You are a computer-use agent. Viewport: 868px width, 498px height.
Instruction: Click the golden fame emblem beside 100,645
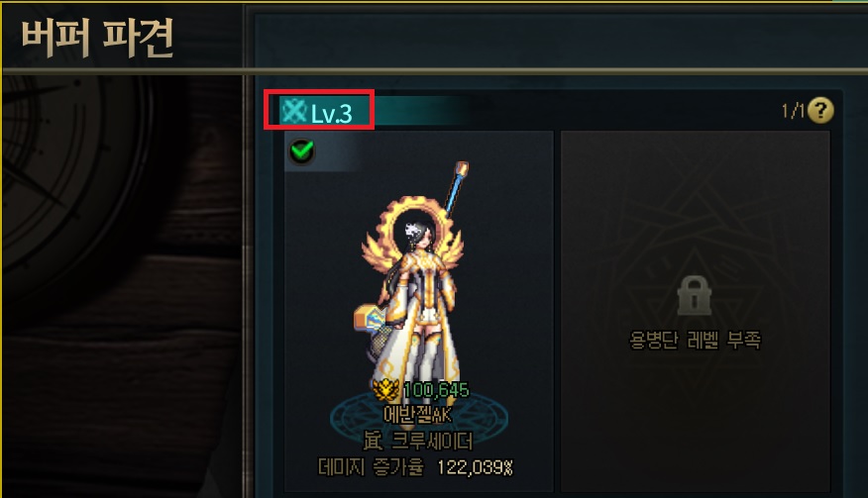coord(386,391)
